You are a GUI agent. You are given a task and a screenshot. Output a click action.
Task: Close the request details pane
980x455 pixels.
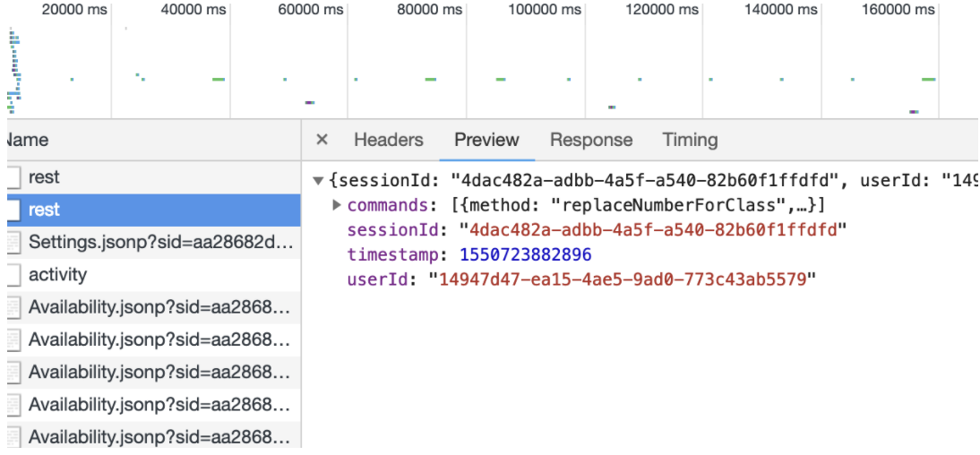[322, 140]
